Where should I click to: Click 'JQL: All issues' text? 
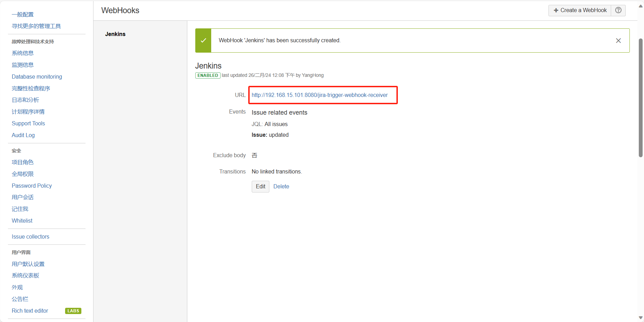pyautogui.click(x=269, y=124)
